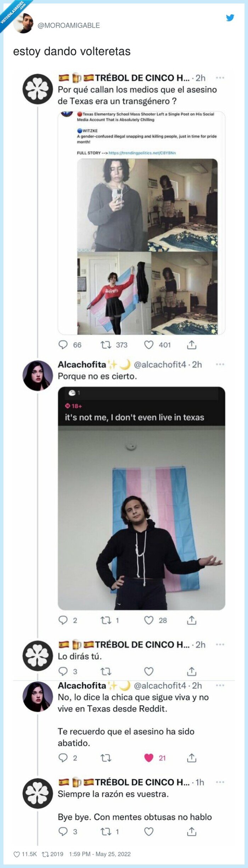Like Alcachofita's tweet with 28 likes
The image size is (248, 868).
pos(149,620)
